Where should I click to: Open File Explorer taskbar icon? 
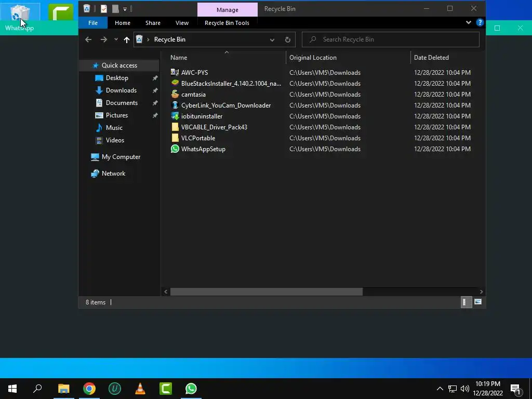point(64,389)
